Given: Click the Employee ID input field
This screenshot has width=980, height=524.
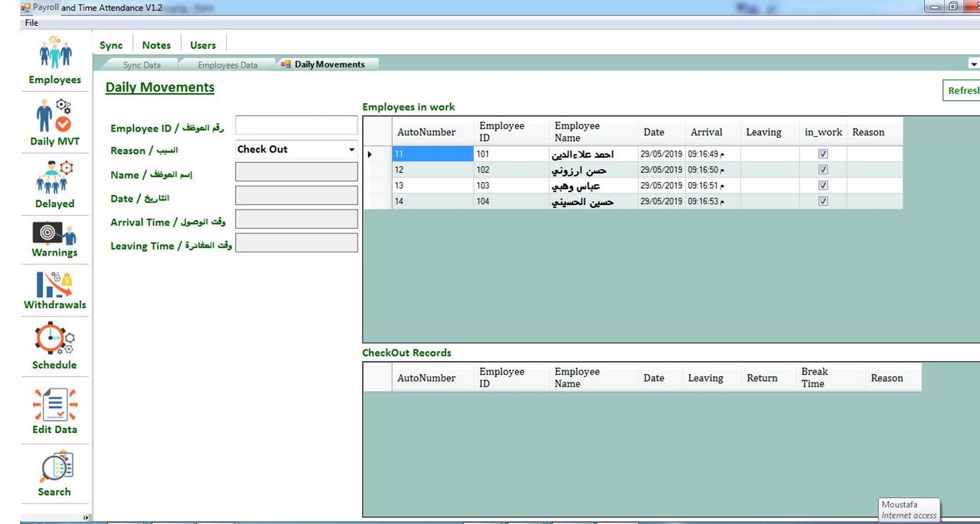Looking at the screenshot, I should click(296, 125).
